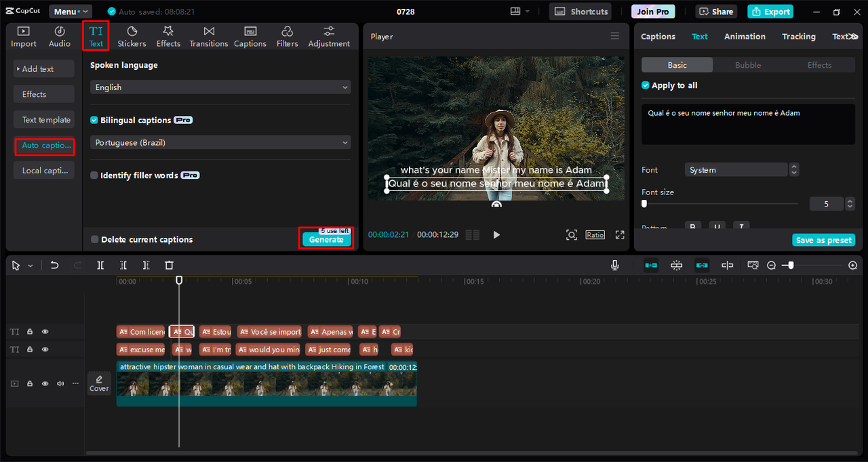Mute the video track speaker icon

click(60, 383)
